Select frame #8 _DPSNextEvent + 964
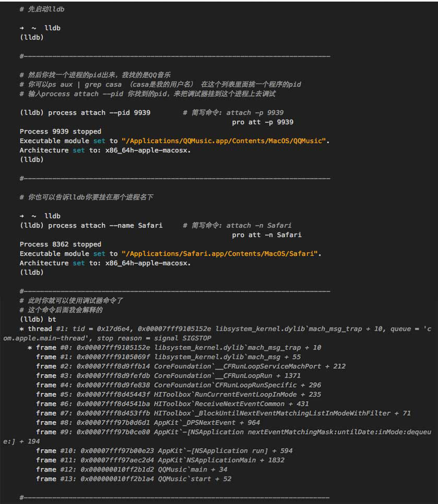The image size is (438, 504). pyautogui.click(x=148, y=423)
